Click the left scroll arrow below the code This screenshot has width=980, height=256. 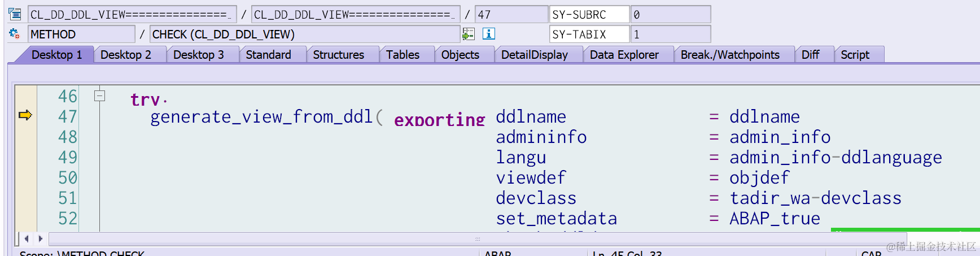[27, 238]
